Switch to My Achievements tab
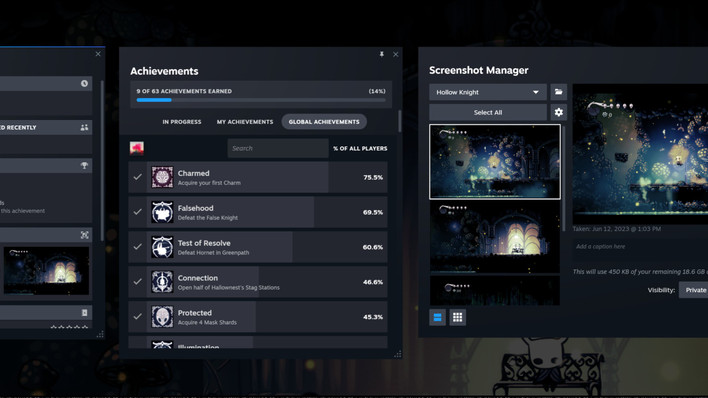708x398 pixels. click(245, 122)
